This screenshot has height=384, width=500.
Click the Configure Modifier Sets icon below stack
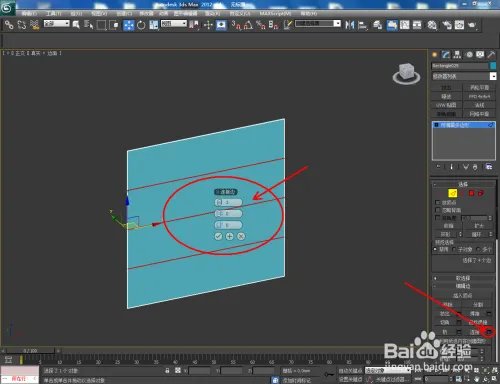click(x=488, y=167)
